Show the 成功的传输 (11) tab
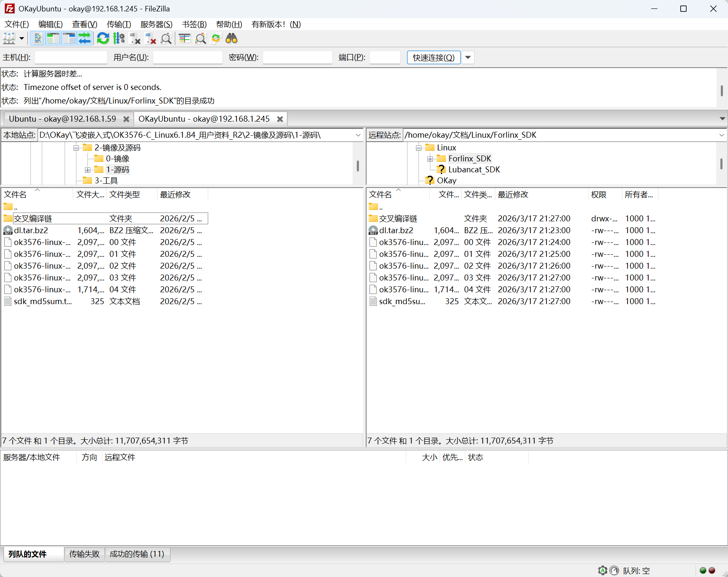Screen dimensions: 728x577 pos(137,554)
